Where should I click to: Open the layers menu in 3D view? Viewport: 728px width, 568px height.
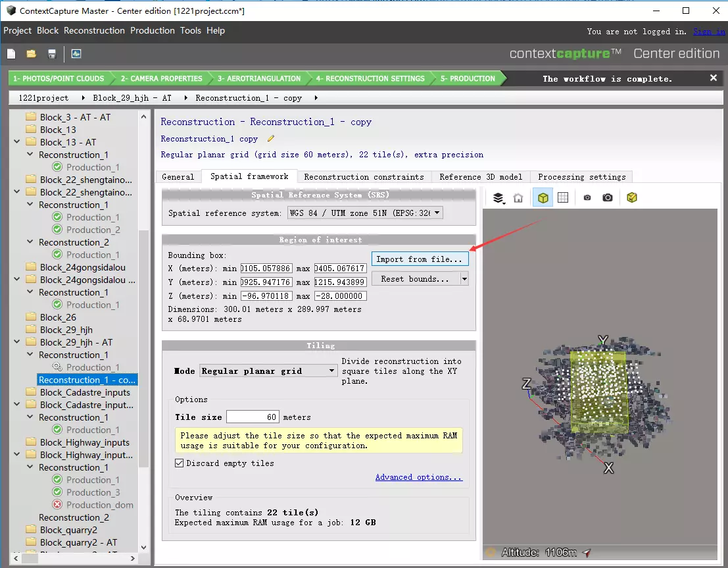(498, 198)
